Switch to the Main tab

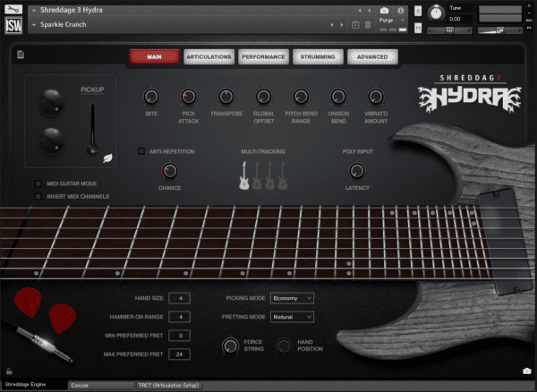coord(155,57)
